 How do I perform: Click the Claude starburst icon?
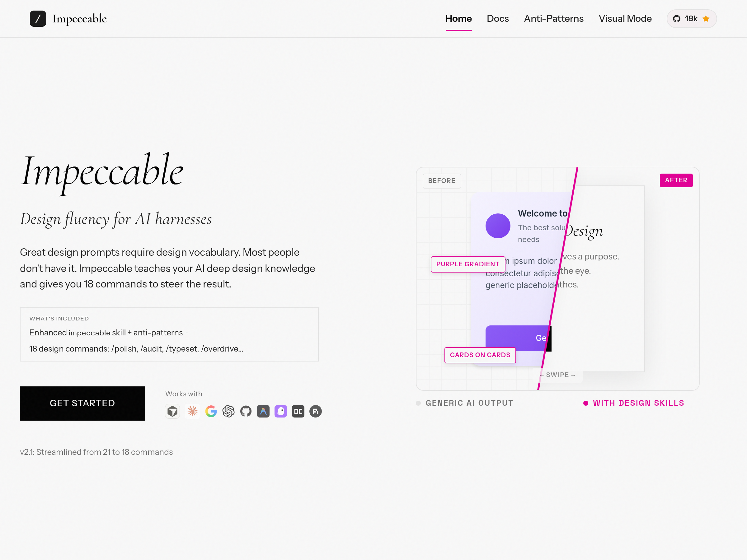[192, 411]
